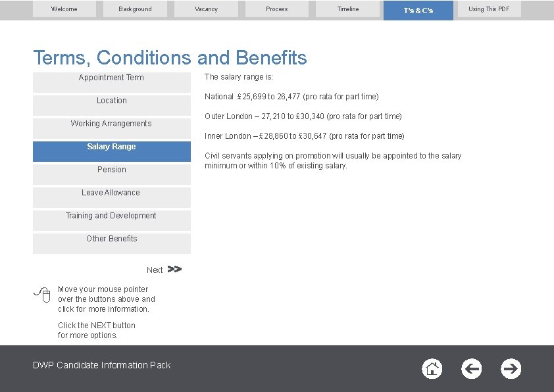The width and height of the screenshot is (554, 392).
Task: Click the mouse pointer hint icon
Action: click(x=42, y=295)
